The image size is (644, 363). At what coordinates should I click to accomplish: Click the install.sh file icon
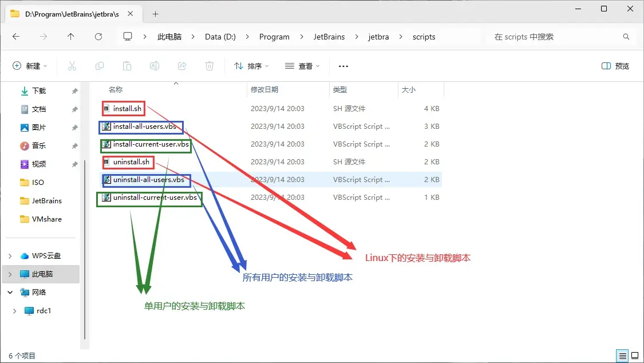[x=106, y=108]
